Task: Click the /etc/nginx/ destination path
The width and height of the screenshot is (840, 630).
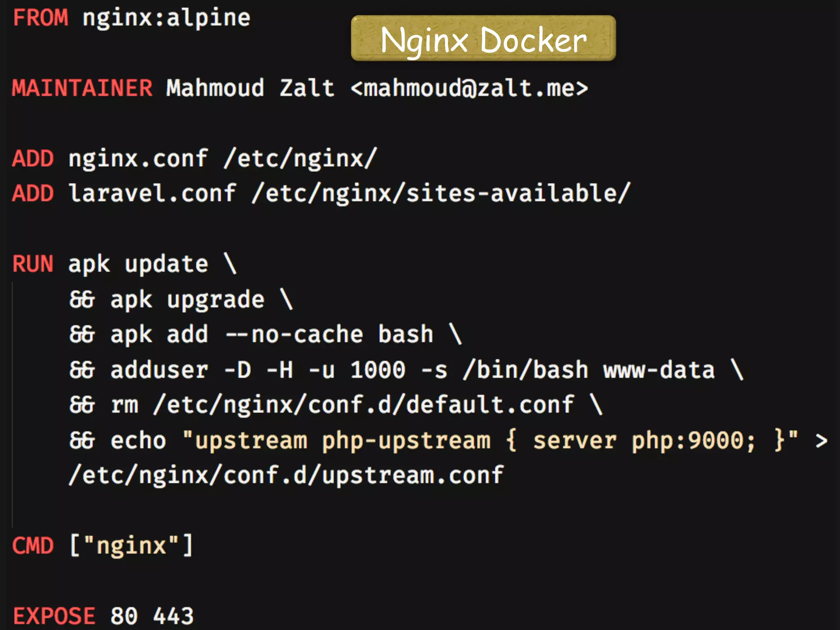Action: 300,159
